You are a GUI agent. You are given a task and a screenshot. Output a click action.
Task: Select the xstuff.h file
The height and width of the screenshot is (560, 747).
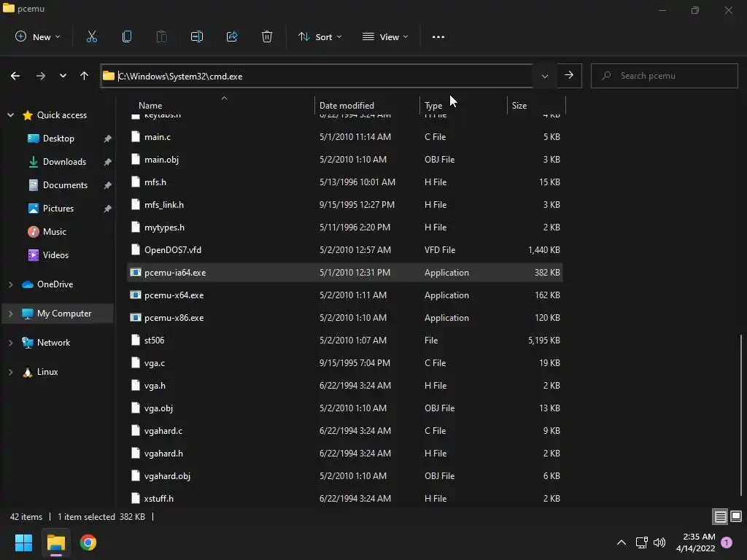(345, 497)
